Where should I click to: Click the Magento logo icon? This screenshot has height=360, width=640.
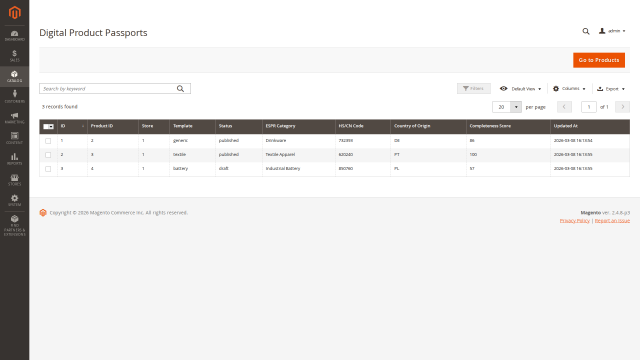click(14, 13)
